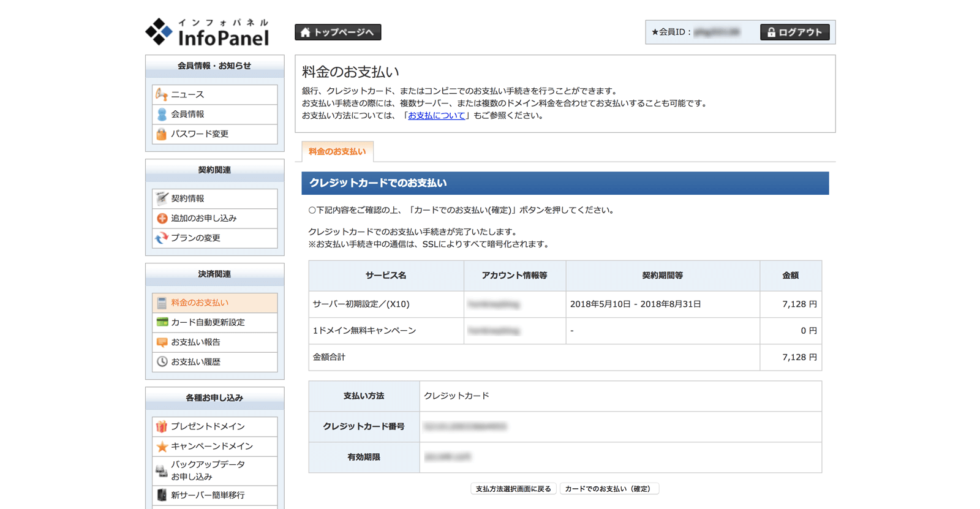Click the 契約期間等 column header

[x=663, y=276]
